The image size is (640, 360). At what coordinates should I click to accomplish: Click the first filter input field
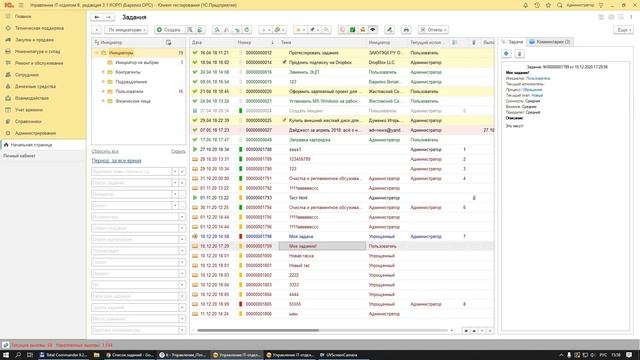tap(131, 171)
